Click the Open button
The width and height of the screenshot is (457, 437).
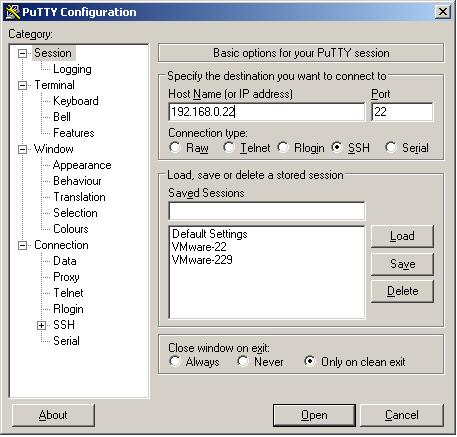click(x=314, y=415)
